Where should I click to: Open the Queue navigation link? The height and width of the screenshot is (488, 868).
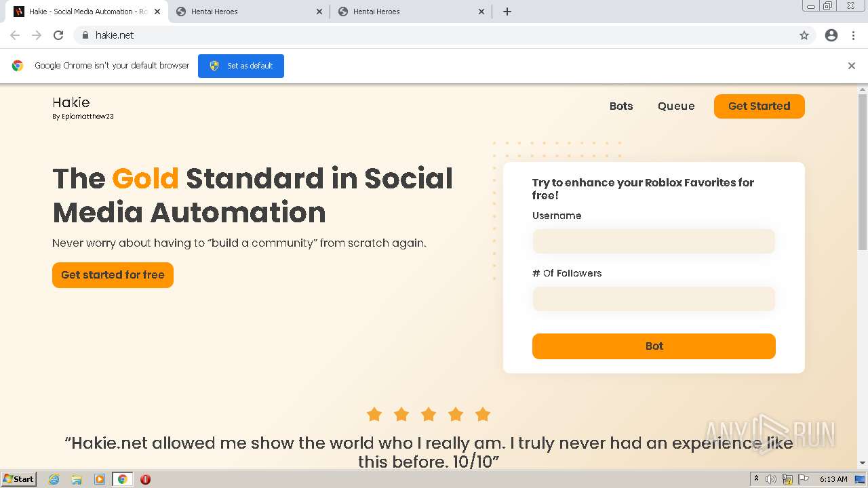[x=676, y=106]
